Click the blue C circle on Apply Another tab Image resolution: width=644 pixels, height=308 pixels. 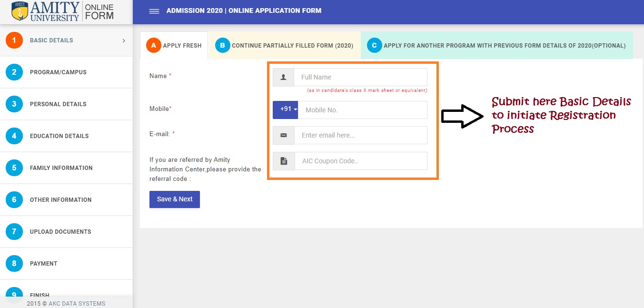coord(374,45)
